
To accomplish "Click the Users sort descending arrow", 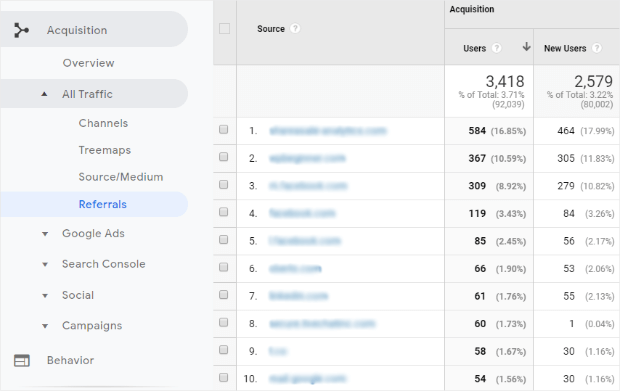I will click(526, 47).
